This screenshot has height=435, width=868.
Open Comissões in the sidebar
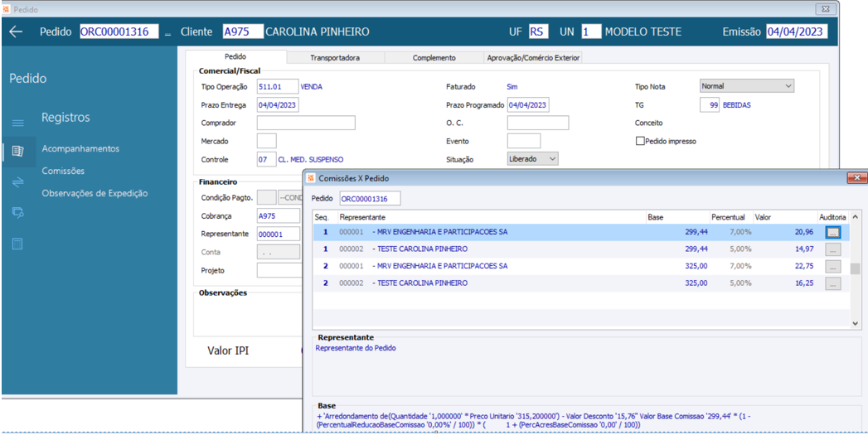point(63,171)
